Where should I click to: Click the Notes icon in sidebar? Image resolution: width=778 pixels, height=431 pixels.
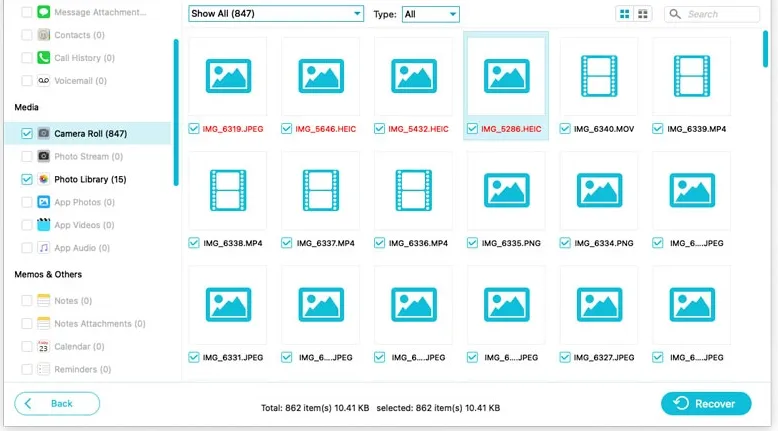pyautogui.click(x=44, y=301)
